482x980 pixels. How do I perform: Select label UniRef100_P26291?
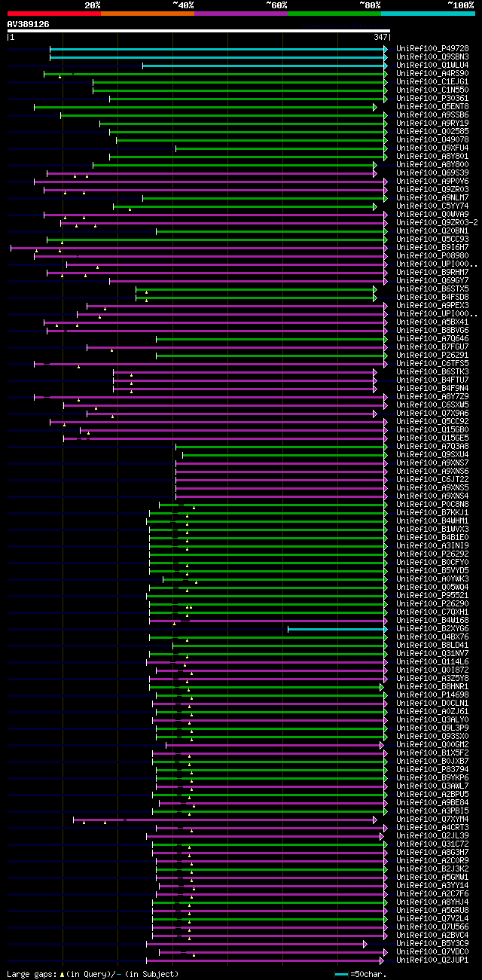pos(432,356)
